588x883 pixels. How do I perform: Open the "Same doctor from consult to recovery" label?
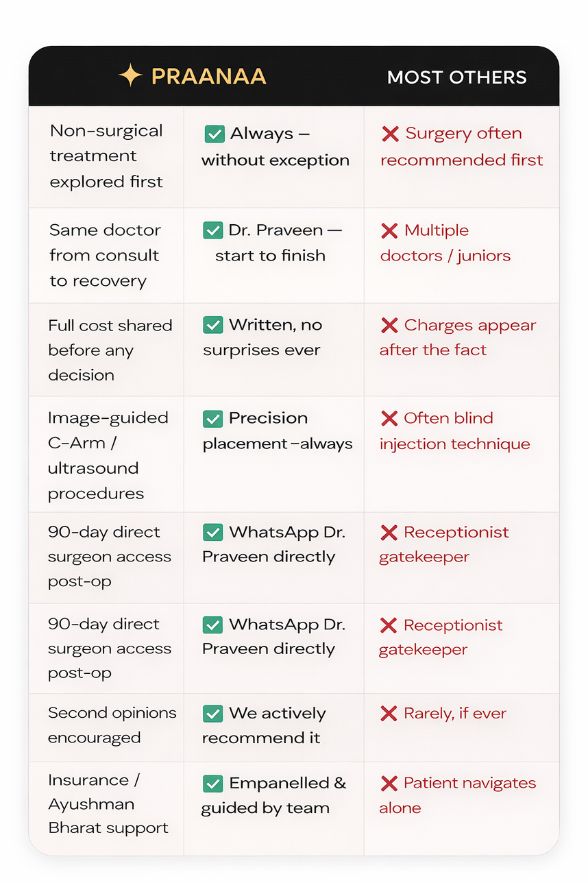click(x=105, y=255)
